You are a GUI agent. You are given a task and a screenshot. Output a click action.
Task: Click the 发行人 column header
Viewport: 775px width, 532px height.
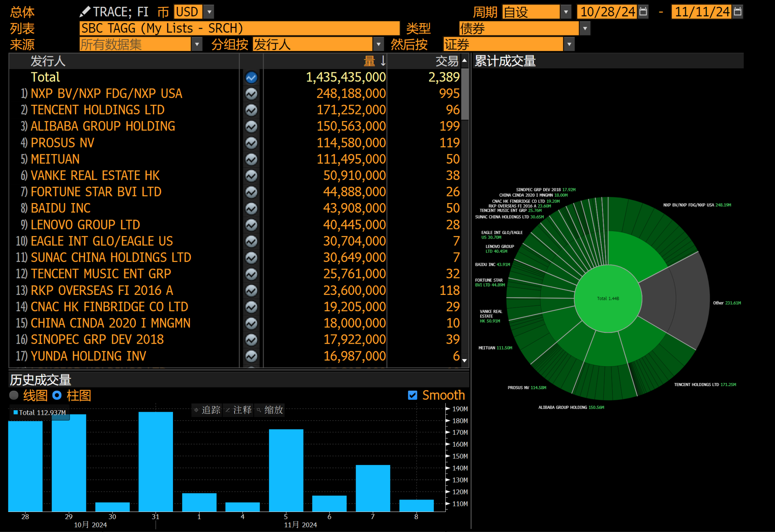point(48,61)
